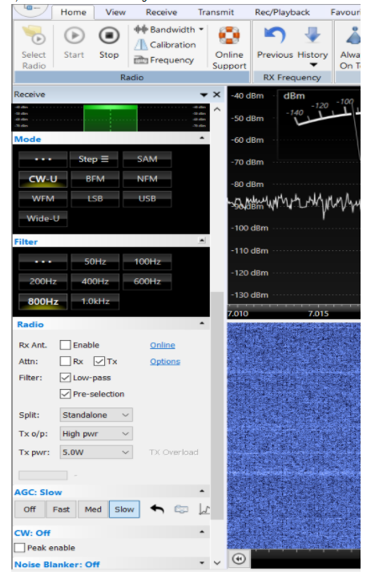391x588 pixels.
Task: Click the AGC graph icon
Action: 204,509
